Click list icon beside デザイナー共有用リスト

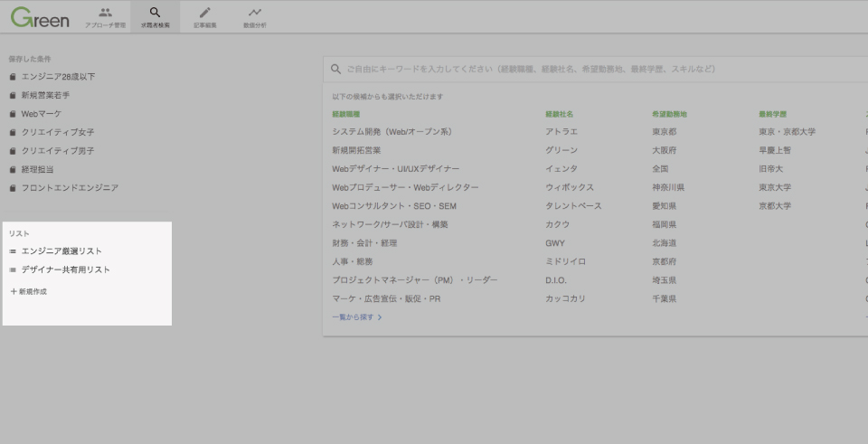[13, 270]
